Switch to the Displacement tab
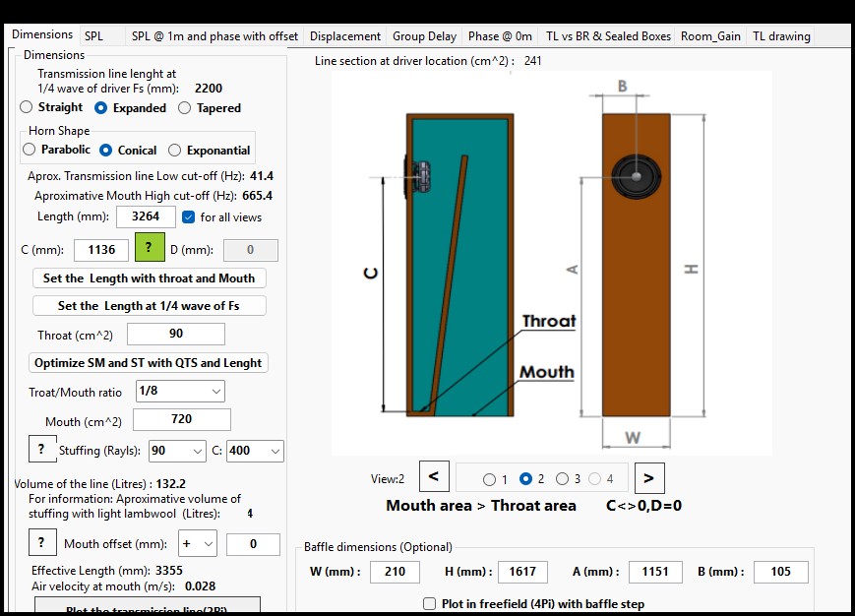 (344, 36)
